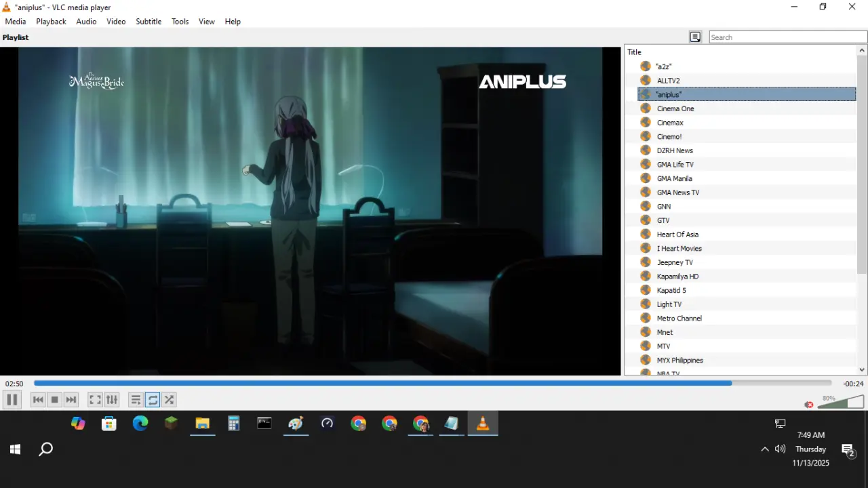Open the Tools menu
Viewport: 868px width, 488px height.
tap(180, 22)
